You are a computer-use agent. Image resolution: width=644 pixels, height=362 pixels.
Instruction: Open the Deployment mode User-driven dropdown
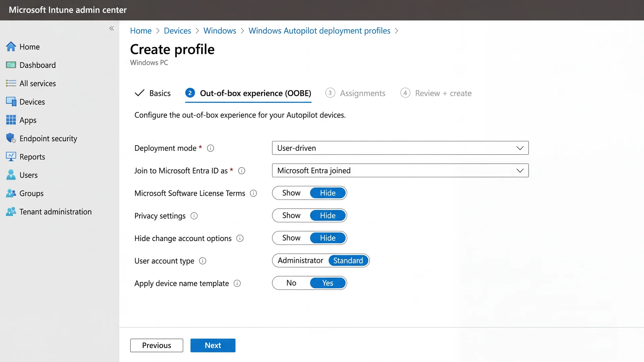[x=400, y=148]
